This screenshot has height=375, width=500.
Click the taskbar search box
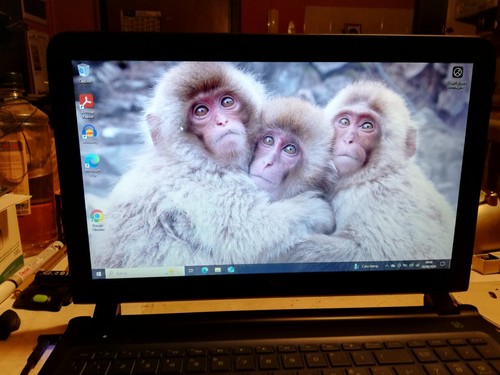tap(145, 272)
